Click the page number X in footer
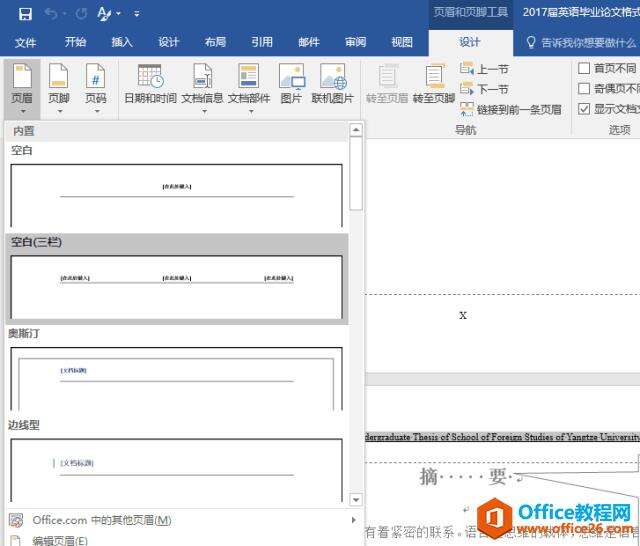Screen dimensions: 640x546 (462, 315)
